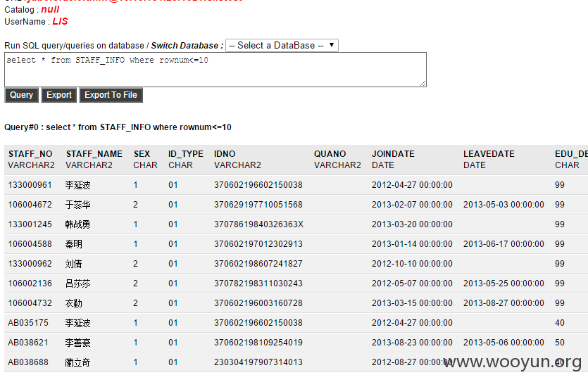Click staff number 106004732
The height and width of the screenshot is (382, 588).
coord(30,303)
